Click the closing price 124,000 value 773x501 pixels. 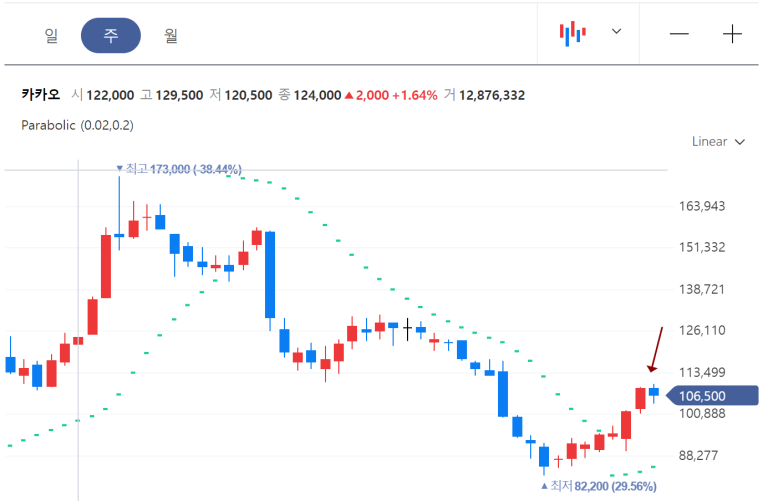(x=317, y=95)
